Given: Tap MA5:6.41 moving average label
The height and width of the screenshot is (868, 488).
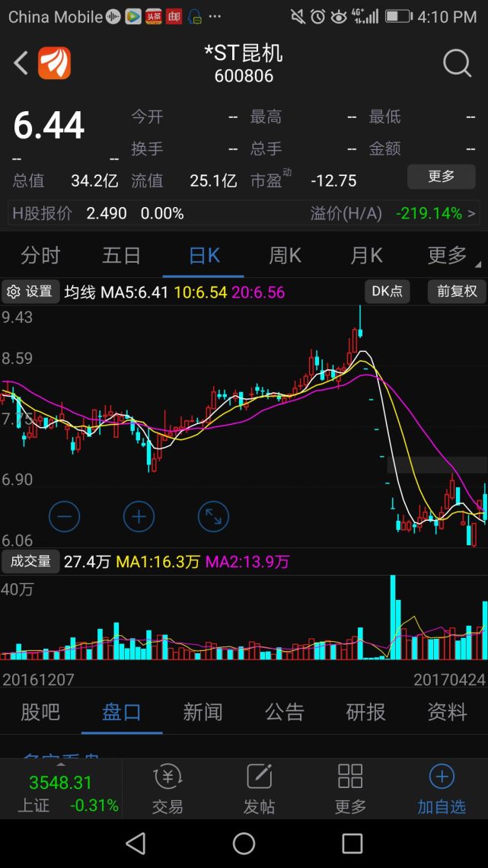Looking at the screenshot, I should coord(134,292).
